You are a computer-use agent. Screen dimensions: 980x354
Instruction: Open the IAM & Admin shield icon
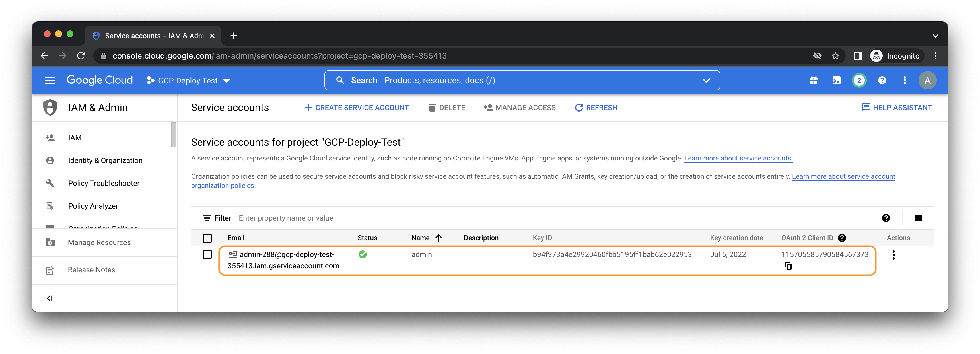coord(50,107)
